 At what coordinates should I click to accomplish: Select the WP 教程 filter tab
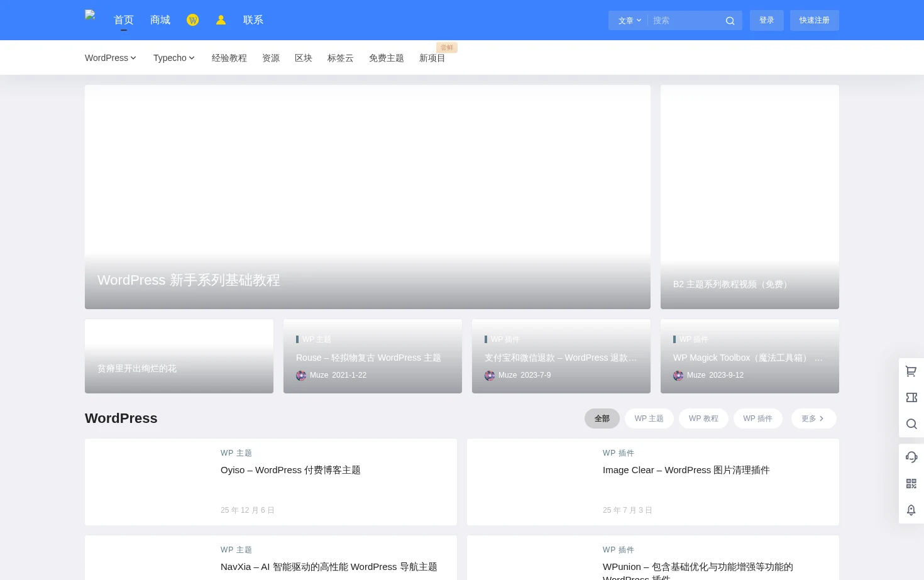click(703, 419)
